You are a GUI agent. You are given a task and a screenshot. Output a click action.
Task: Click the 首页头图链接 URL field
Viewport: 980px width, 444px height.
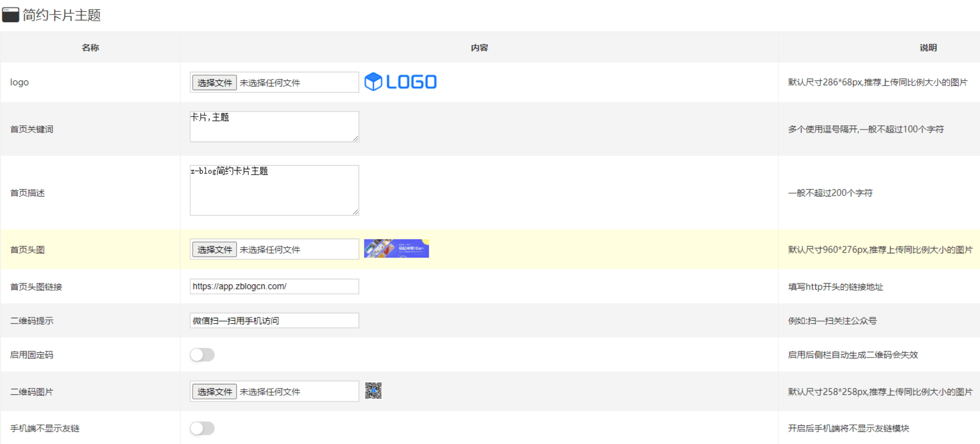click(x=274, y=286)
